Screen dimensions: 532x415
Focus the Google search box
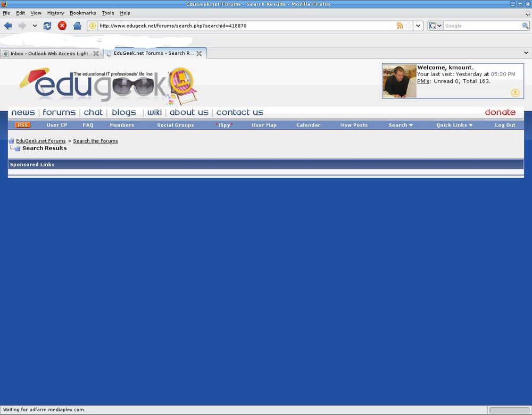coord(483,26)
